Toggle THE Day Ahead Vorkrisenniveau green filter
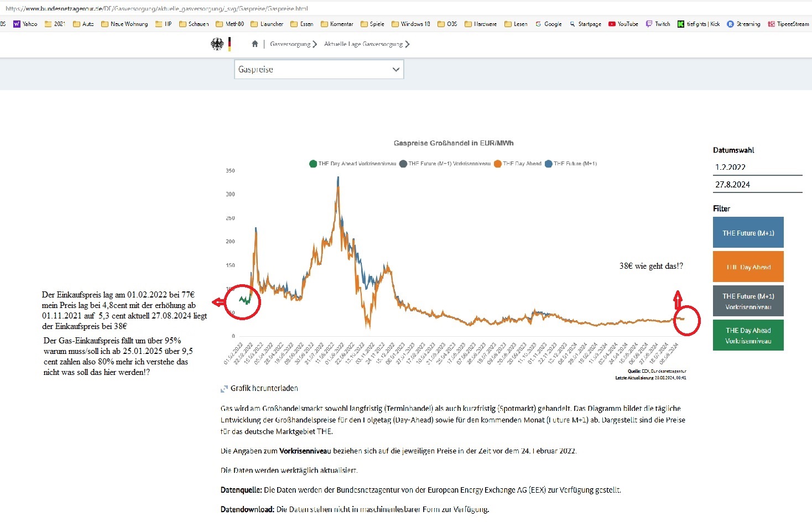The height and width of the screenshot is (522, 812). [748, 336]
